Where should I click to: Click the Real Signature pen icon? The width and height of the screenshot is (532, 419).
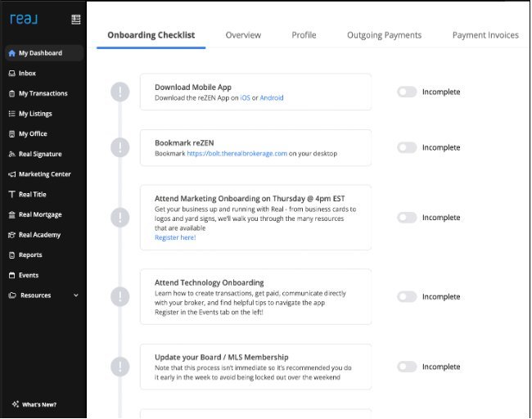pyautogui.click(x=12, y=154)
